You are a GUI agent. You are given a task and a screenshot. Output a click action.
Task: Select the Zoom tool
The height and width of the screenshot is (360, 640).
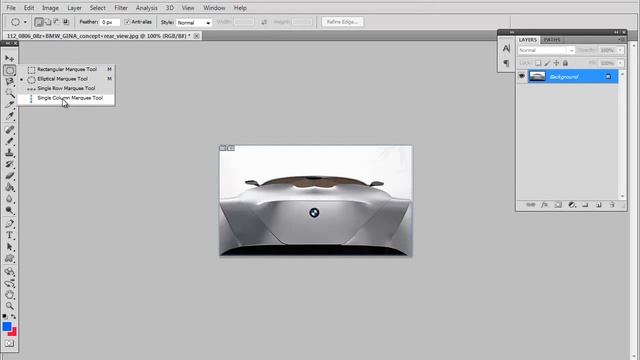(x=9, y=306)
